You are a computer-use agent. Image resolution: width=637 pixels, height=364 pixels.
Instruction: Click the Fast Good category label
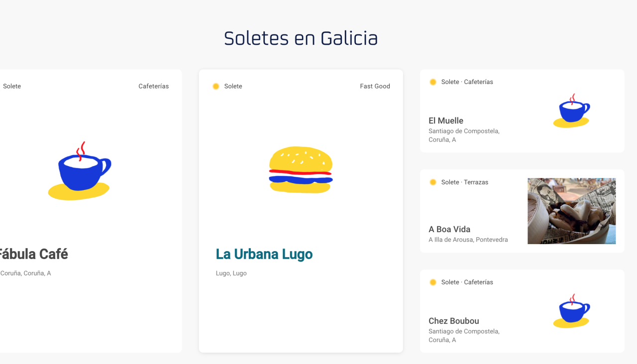pos(375,87)
